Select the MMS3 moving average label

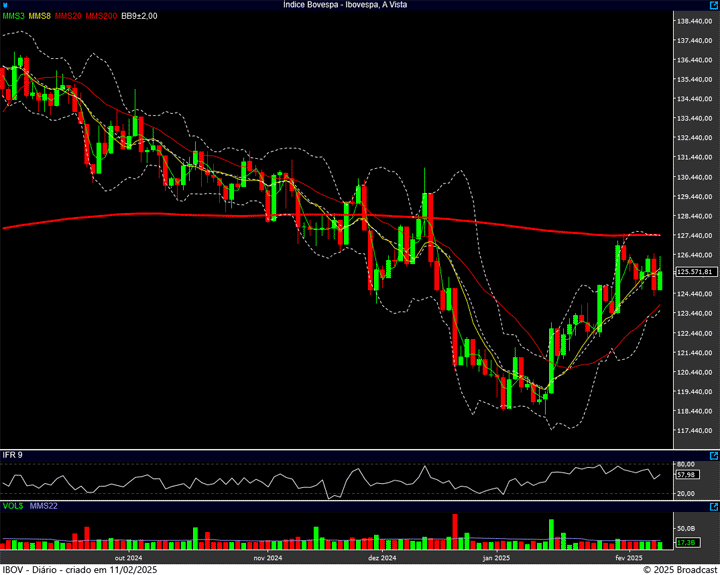pos(13,16)
